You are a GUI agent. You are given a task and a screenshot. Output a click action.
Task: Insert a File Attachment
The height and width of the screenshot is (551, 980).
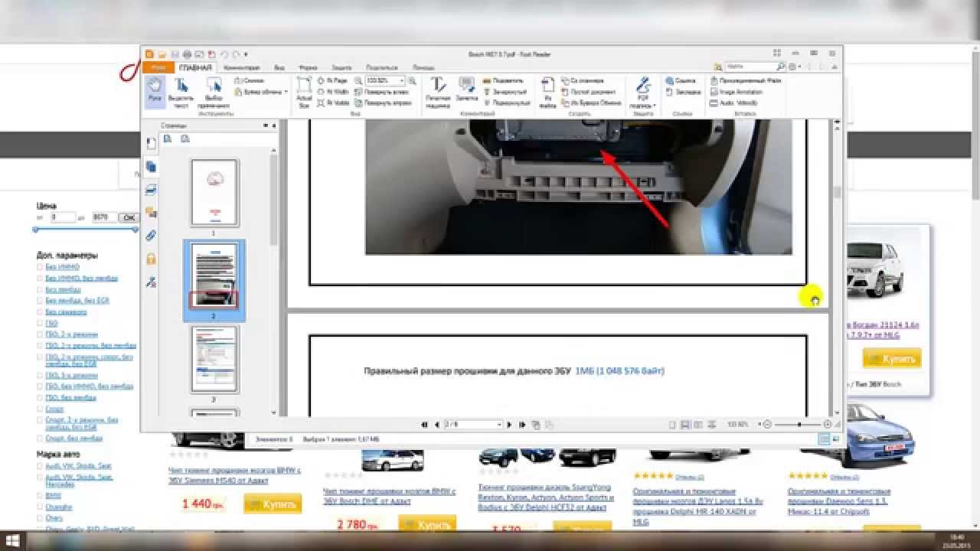tap(745, 80)
